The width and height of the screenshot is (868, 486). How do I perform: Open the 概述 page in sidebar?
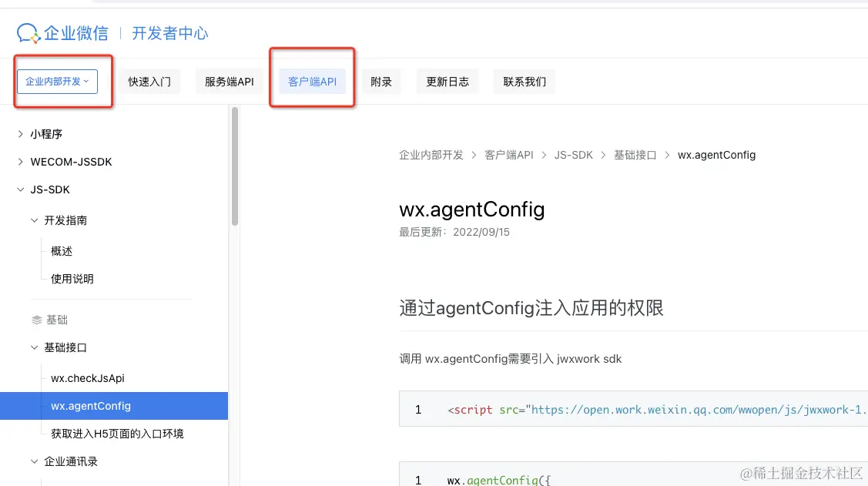tap(62, 251)
